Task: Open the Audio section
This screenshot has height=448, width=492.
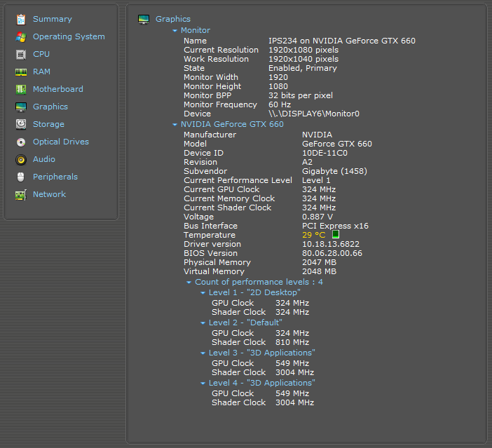Action: (x=44, y=159)
